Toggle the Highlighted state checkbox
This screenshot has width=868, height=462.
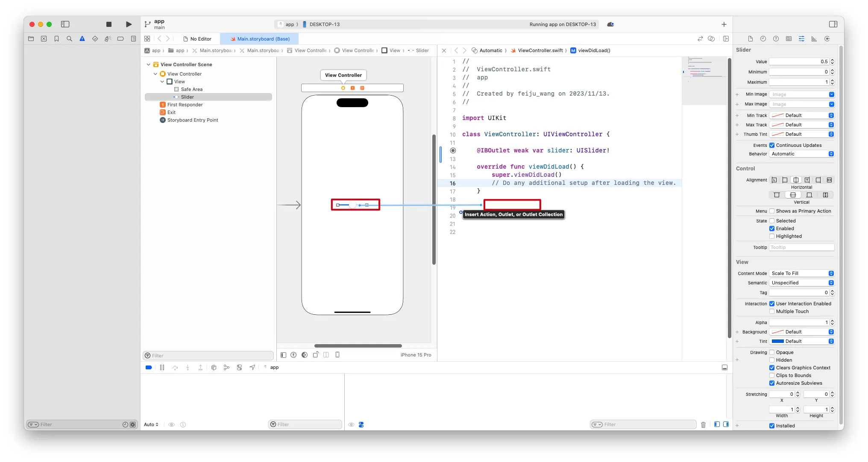(x=772, y=236)
